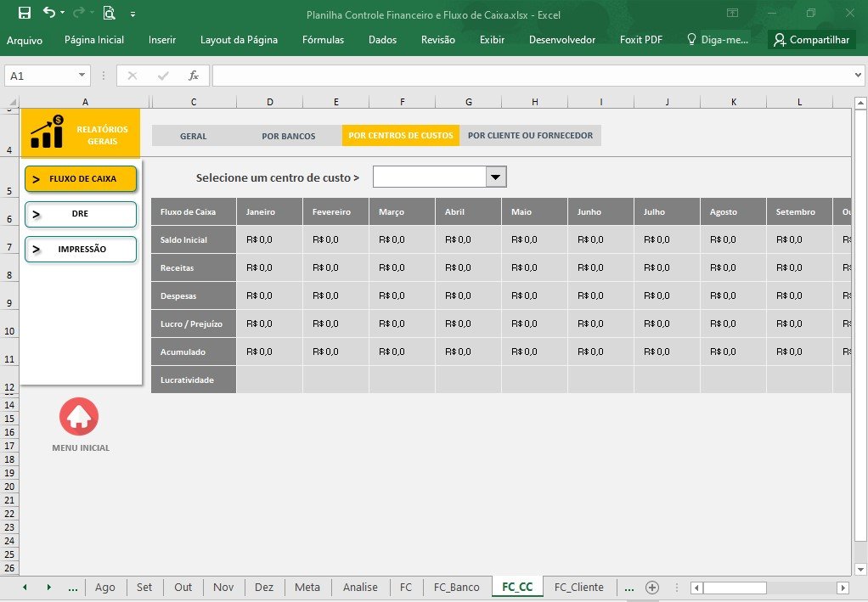Switch to the FC_Banco sheet tab
The image size is (868, 602).
[x=457, y=587]
